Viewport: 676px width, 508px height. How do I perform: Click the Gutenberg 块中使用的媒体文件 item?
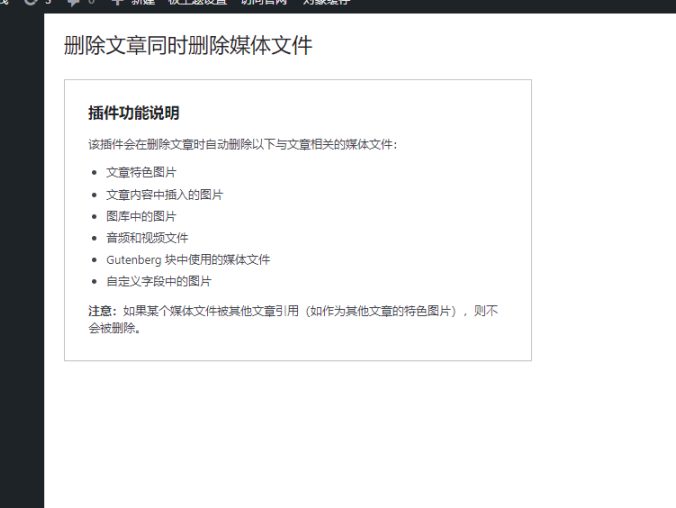click(x=188, y=260)
